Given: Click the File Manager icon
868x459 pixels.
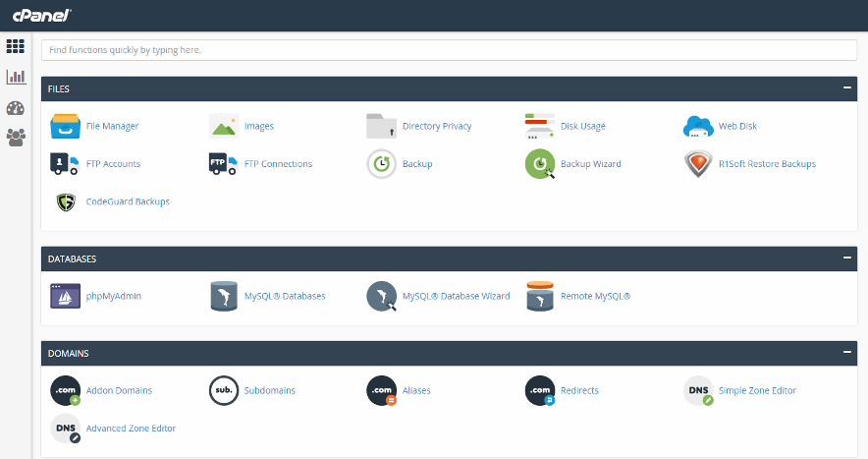Looking at the screenshot, I should coord(66,126).
